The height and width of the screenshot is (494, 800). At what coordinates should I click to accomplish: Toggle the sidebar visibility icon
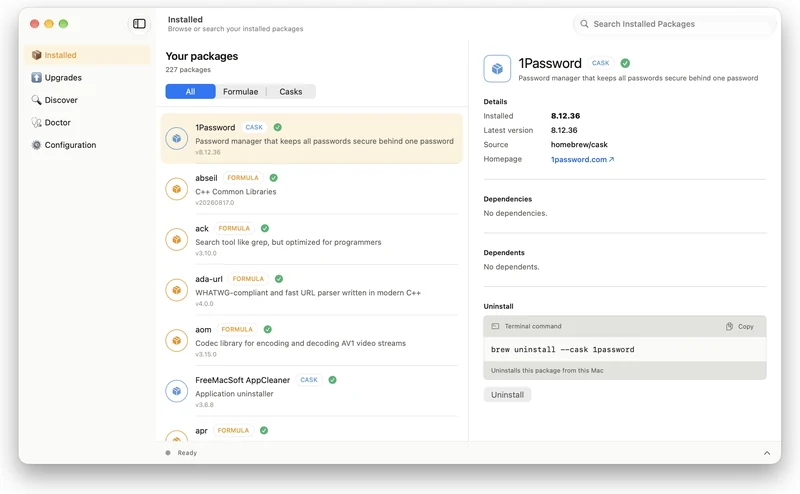tap(139, 23)
